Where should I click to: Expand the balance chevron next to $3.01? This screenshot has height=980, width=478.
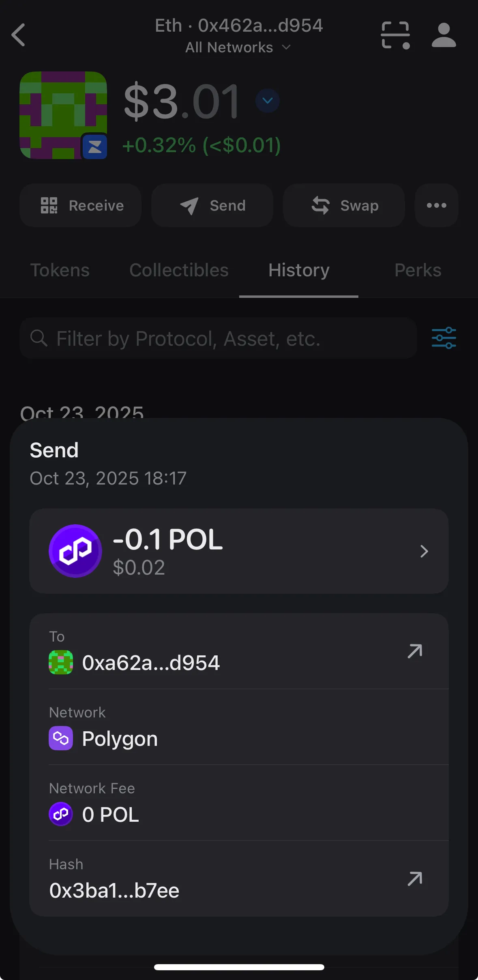click(x=268, y=101)
